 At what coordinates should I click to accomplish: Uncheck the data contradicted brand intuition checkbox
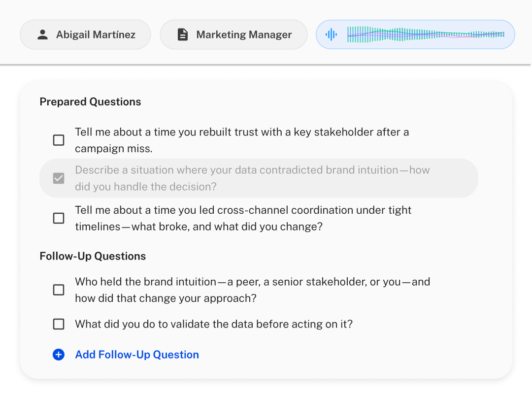tap(59, 178)
